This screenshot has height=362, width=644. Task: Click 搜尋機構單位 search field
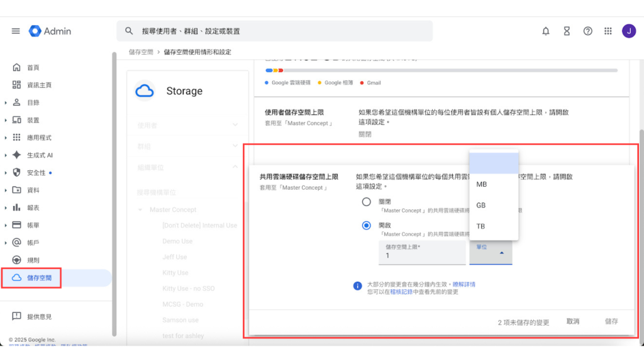[188, 192]
